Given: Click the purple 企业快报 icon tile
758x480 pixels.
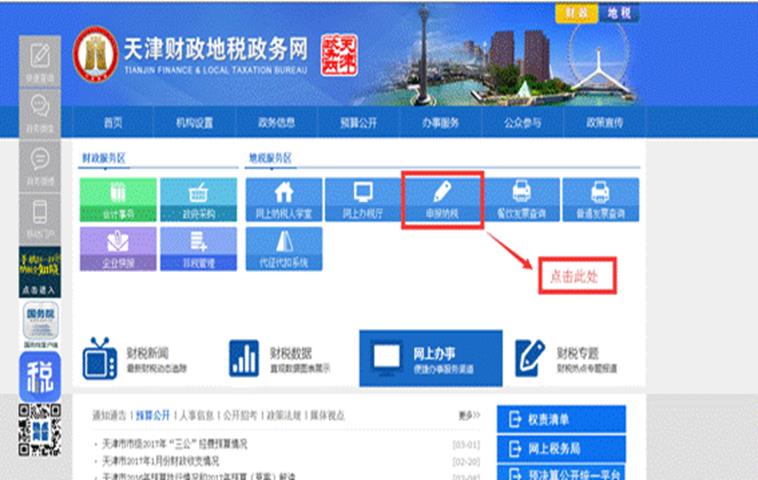Looking at the screenshot, I should coord(118,248).
